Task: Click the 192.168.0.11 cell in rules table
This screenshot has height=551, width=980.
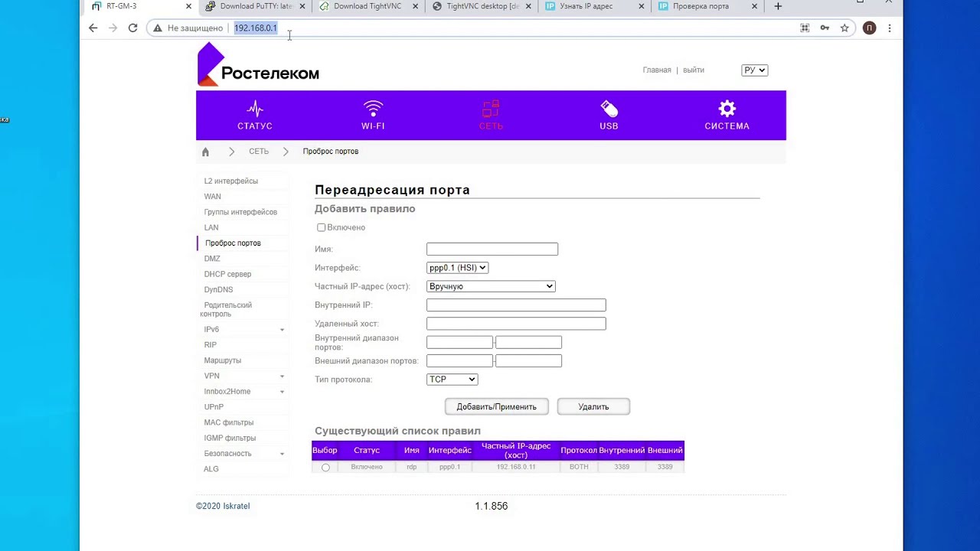Action: (516, 467)
